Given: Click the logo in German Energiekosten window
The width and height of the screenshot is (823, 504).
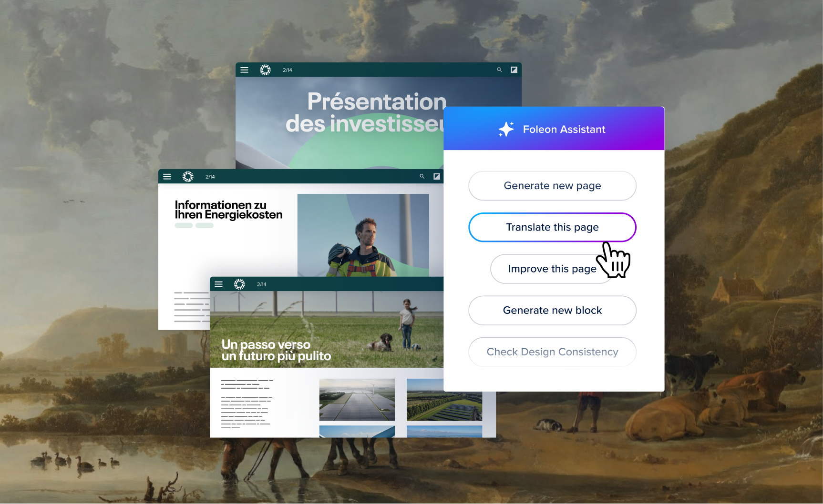Looking at the screenshot, I should click(x=188, y=177).
